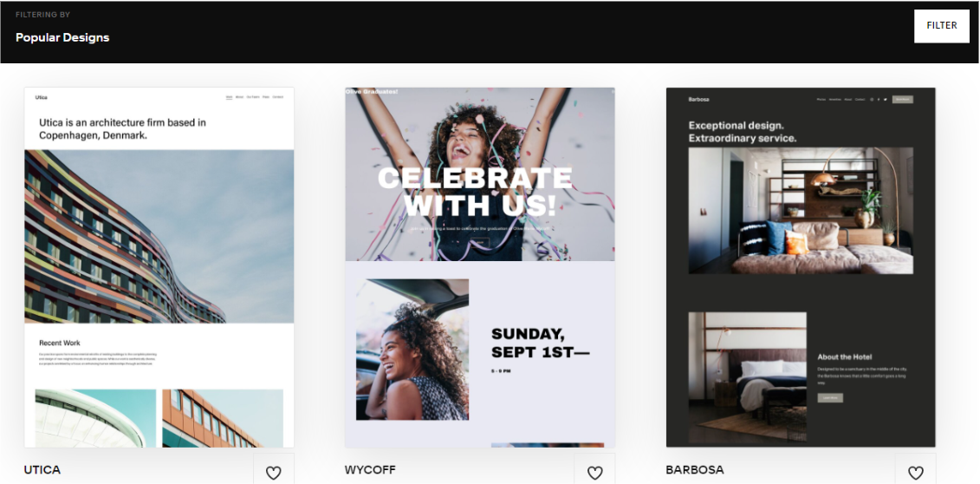Select Work in Utica preview navigation
The image size is (980, 484).
(230, 97)
